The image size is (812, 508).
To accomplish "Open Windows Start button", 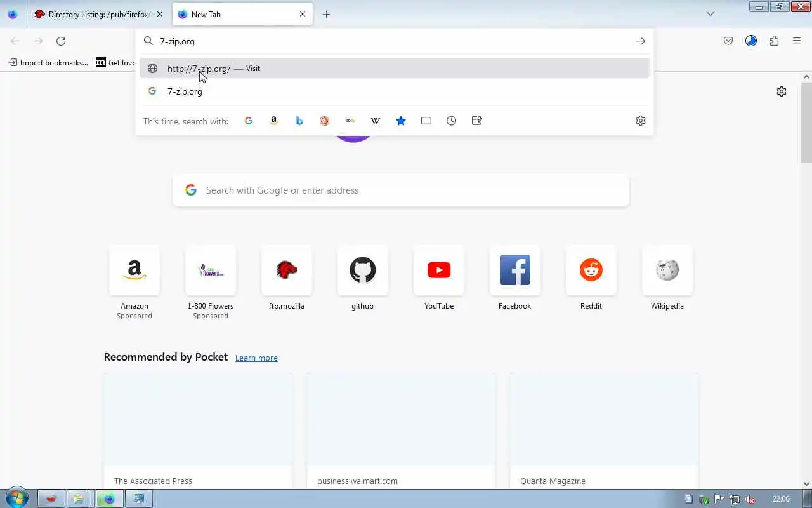I will pos(16,498).
